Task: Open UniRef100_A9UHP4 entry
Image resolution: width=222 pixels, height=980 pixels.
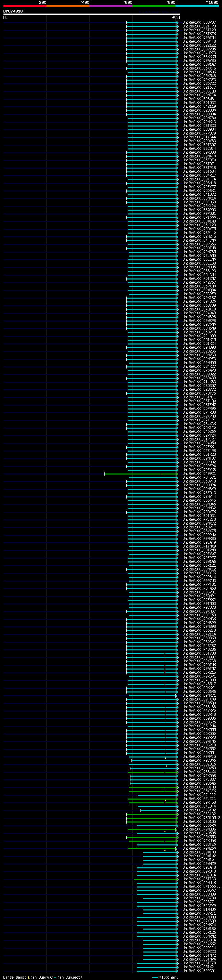Action: pos(199,485)
